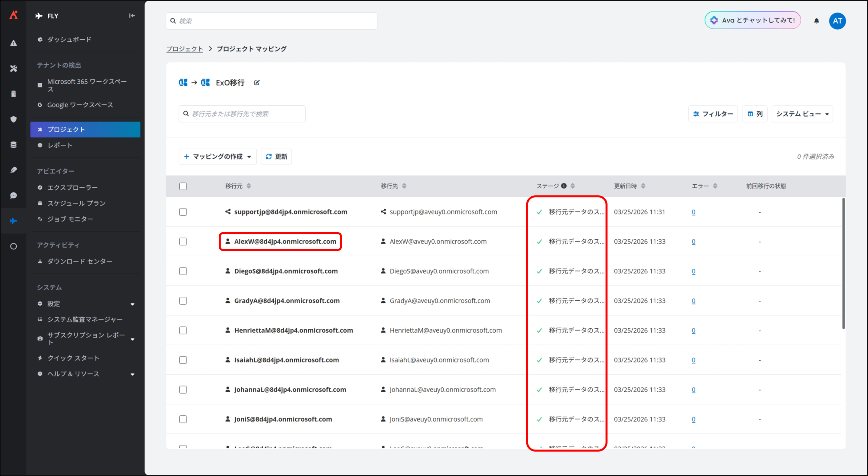Collapse the FLY sidebar with arrow icon
Screen dimensions: 868x476
pos(132,16)
